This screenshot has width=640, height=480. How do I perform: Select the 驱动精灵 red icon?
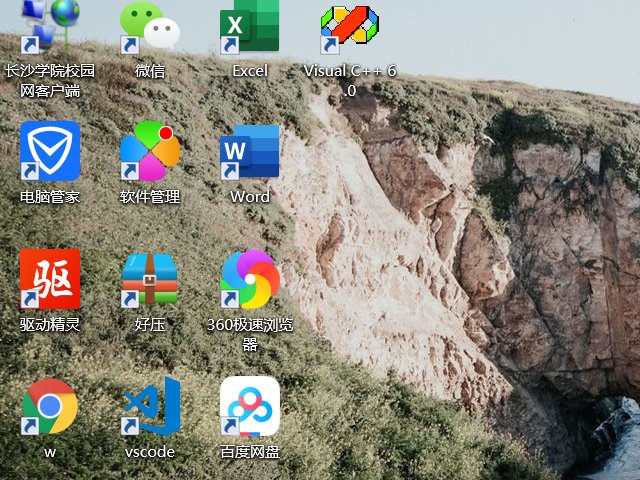tap(50, 279)
